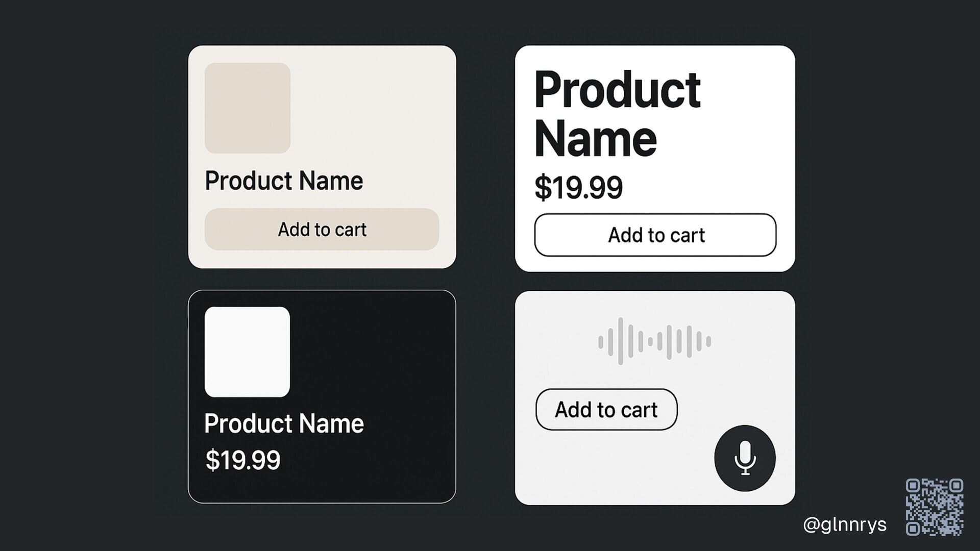Select the white image thumbnail in dark card
The width and height of the screenshot is (980, 551).
click(247, 352)
